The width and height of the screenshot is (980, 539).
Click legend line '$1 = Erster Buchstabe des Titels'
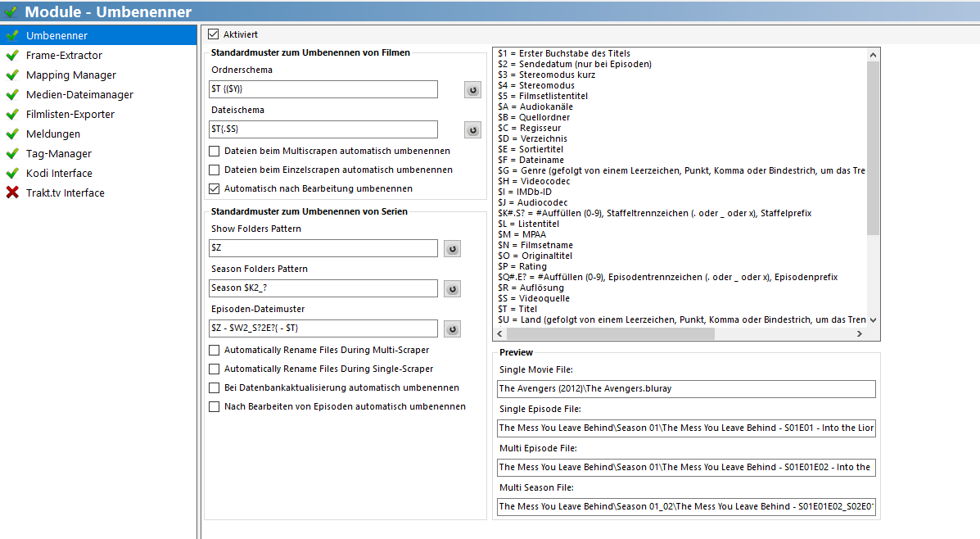[x=564, y=54]
